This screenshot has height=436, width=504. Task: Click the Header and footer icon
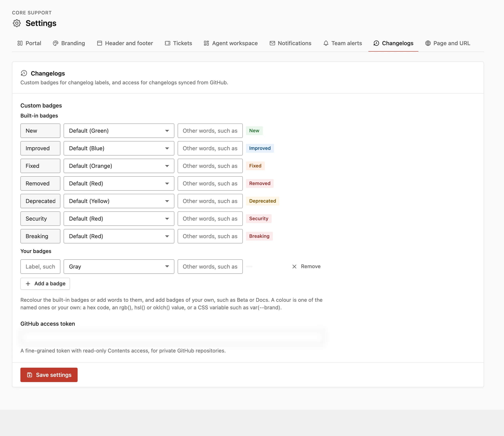point(100,43)
